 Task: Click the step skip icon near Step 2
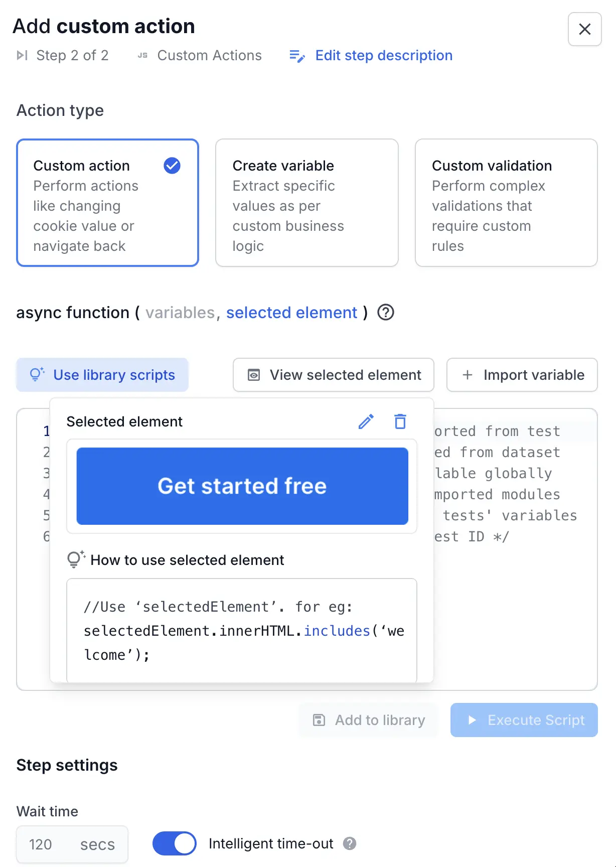[22, 55]
